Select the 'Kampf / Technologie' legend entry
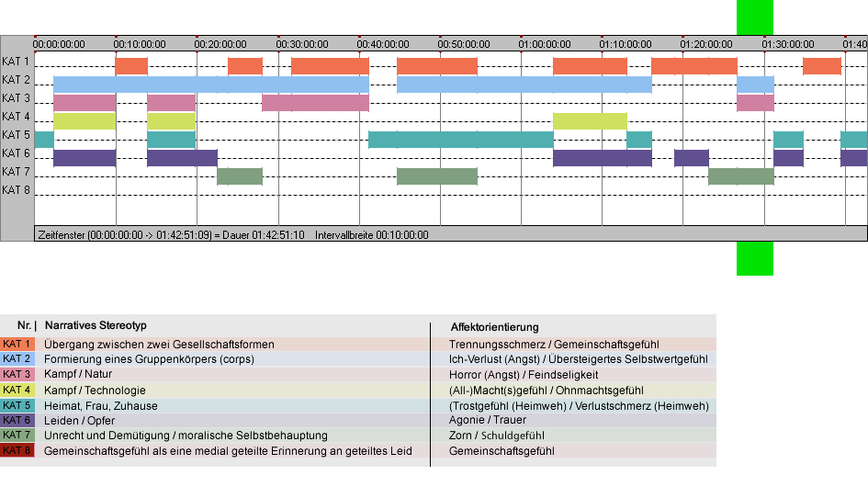Image resolution: width=868 pixels, height=487 pixels. (96, 390)
